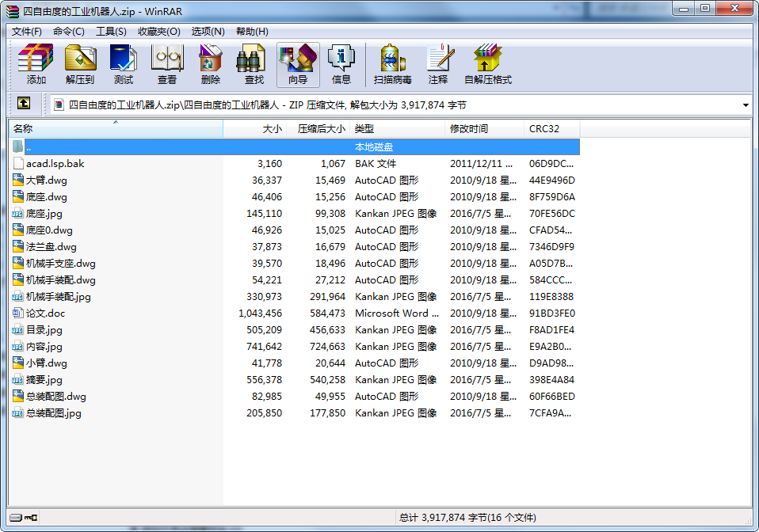Select the 法兰盘.dwg file name
Screen dimensions: 759x532
point(51,247)
